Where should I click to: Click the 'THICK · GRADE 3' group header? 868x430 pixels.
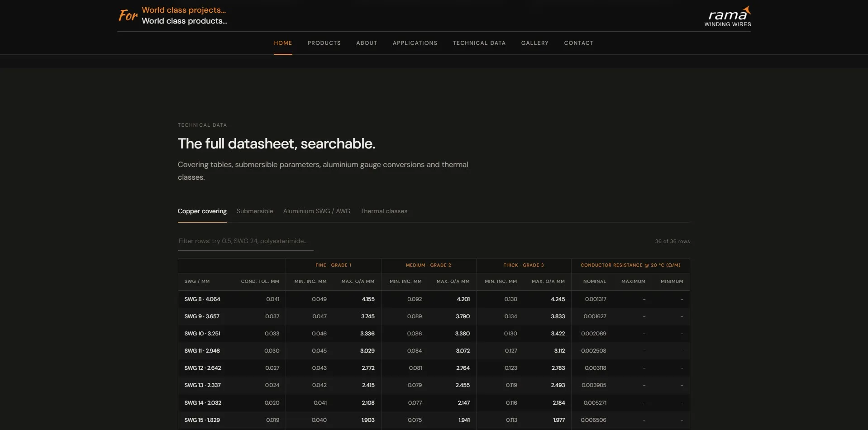(x=524, y=265)
